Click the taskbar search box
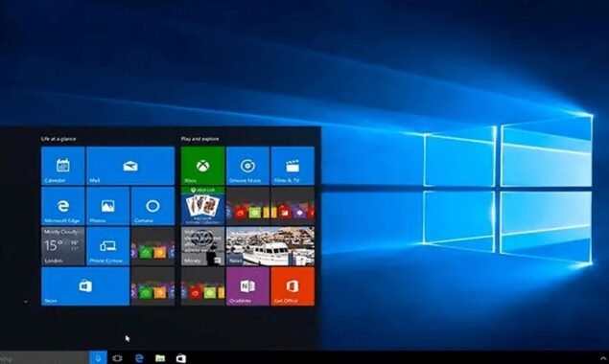This screenshot has width=609, height=364. 45,358
